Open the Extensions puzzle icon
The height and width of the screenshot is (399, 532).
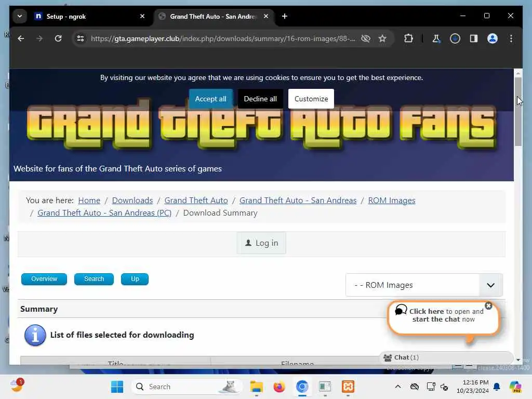tap(408, 38)
